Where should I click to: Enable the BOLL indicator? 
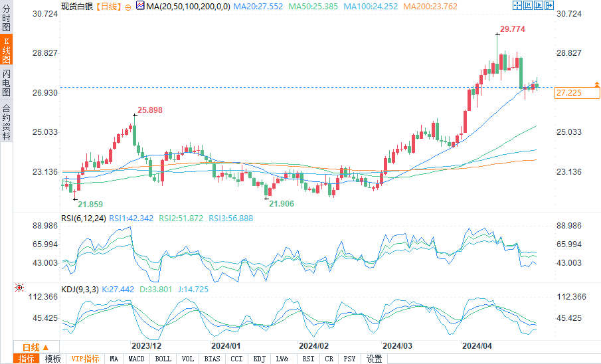[163, 359]
